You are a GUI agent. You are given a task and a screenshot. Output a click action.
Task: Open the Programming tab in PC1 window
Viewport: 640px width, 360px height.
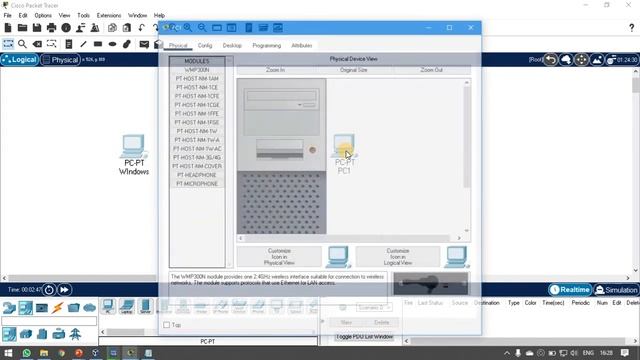267,45
